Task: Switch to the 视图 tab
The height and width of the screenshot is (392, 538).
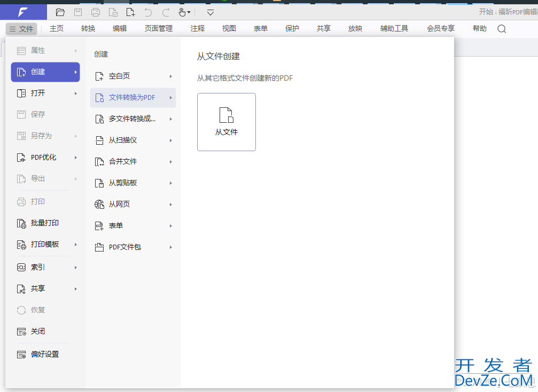Action: click(x=229, y=29)
